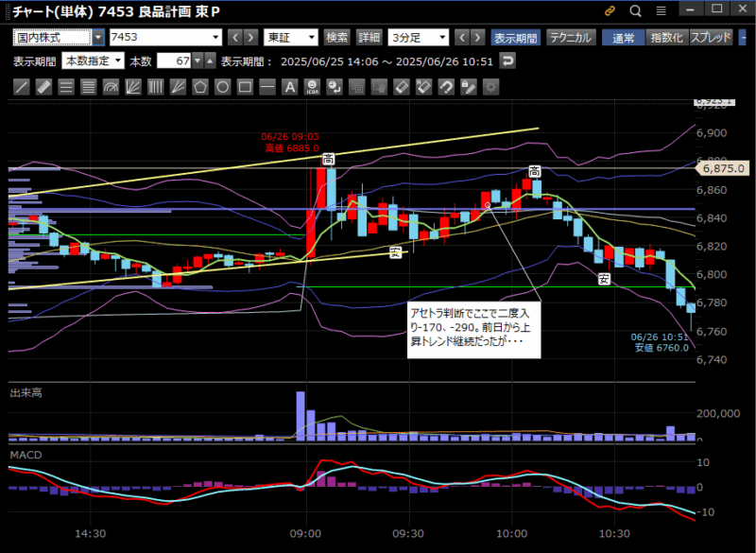Toggle the 表示期間 panel button
756x553 pixels.
pos(515,37)
